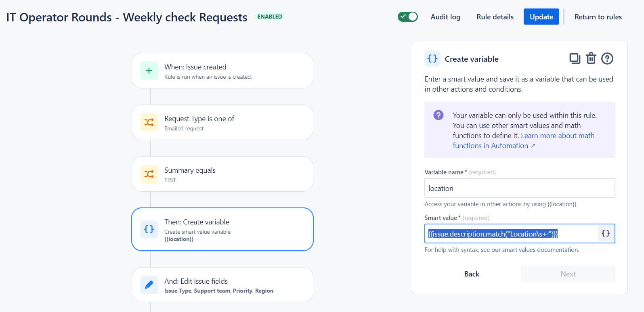Open help via question mark circle icon
The height and width of the screenshot is (312, 644).
(x=607, y=59)
